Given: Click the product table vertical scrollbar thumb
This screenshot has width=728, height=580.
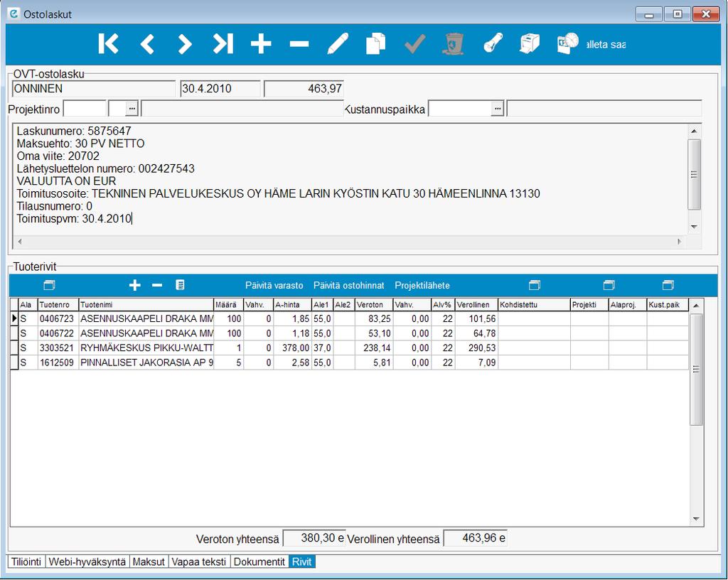Looking at the screenshot, I should pos(695,369).
